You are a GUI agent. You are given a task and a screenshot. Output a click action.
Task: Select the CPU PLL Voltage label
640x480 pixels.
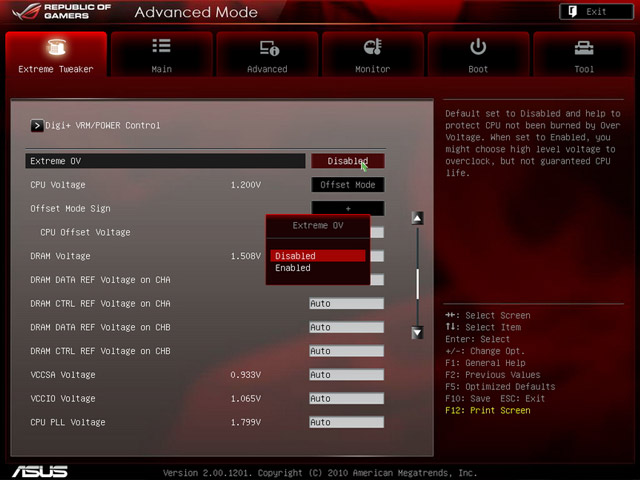(68, 422)
